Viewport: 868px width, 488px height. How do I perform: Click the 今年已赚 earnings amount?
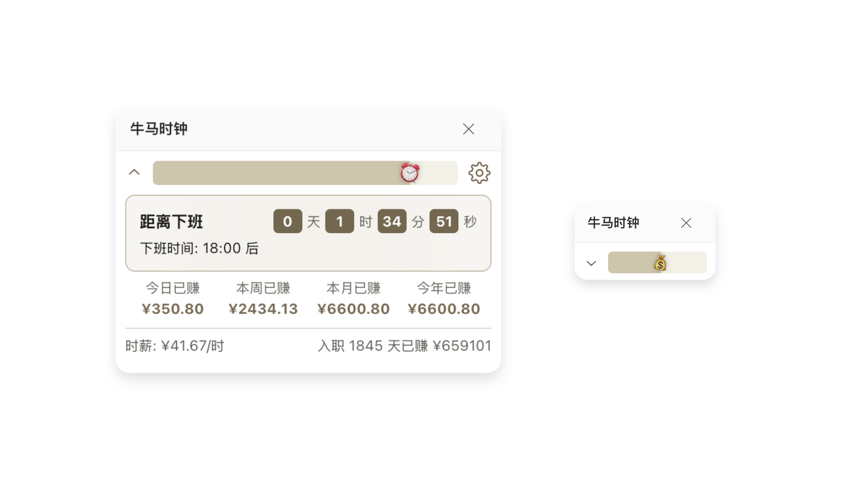pyautogui.click(x=444, y=309)
